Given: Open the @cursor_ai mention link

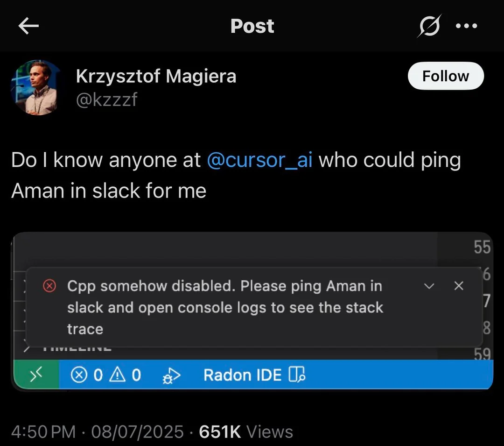Looking at the screenshot, I should [260, 160].
